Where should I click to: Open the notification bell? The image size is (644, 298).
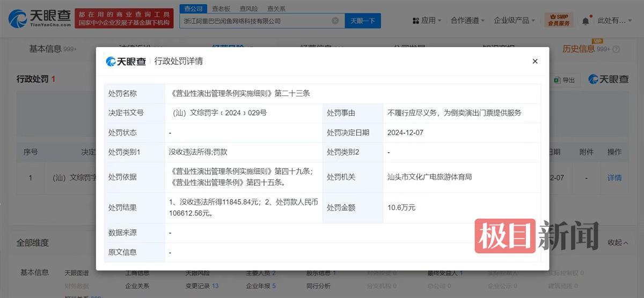point(585,20)
